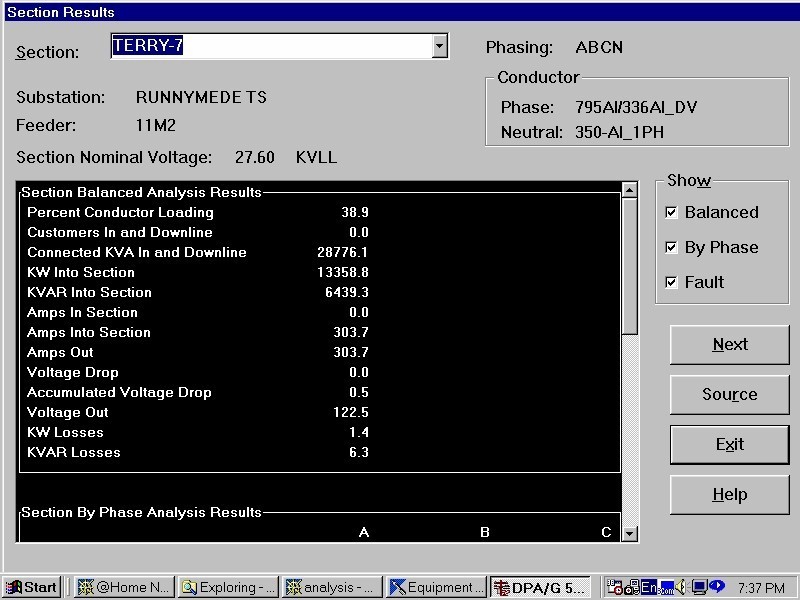This screenshot has height=600, width=800.
Task: Click the Source button
Action: pyautogui.click(x=729, y=395)
